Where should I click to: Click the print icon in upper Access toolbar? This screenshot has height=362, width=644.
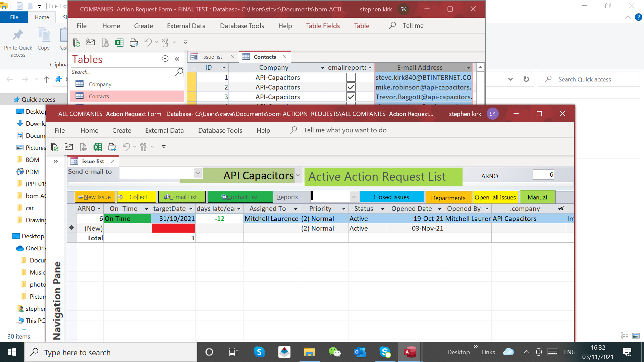(133, 42)
